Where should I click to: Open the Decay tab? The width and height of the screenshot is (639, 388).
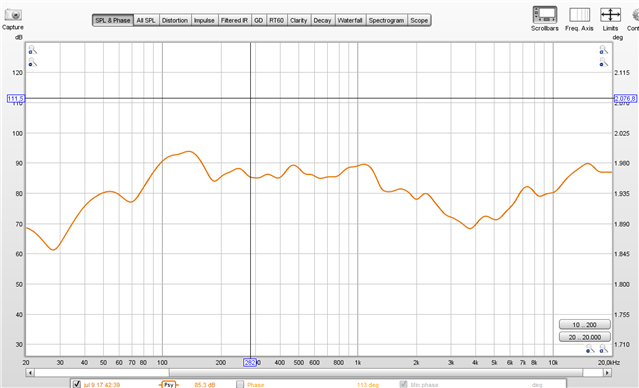coord(322,20)
